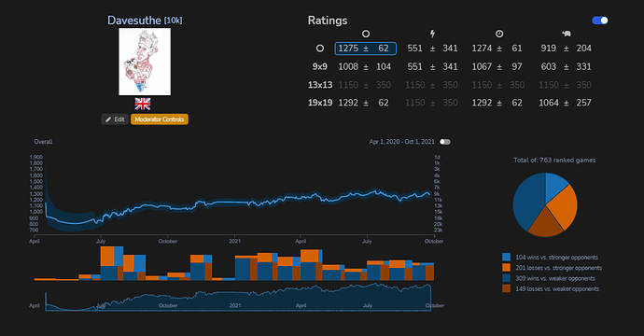Click the player avatar picture

[x=145, y=62]
